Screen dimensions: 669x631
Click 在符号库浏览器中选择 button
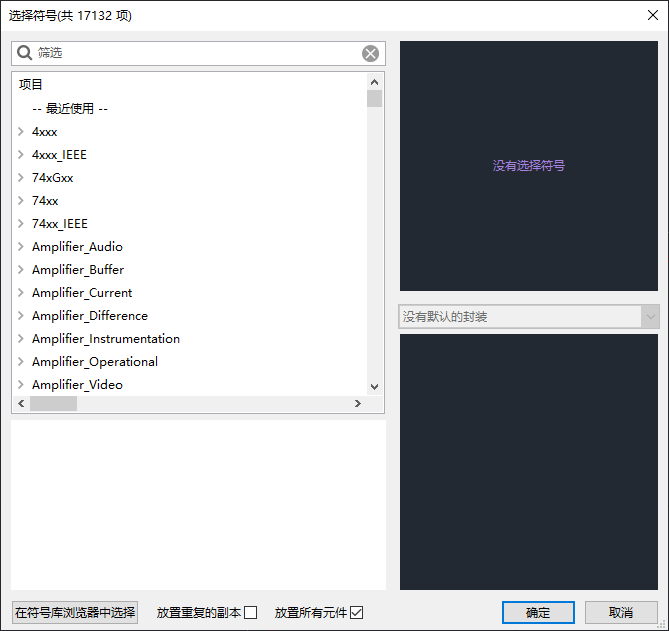tap(75, 613)
